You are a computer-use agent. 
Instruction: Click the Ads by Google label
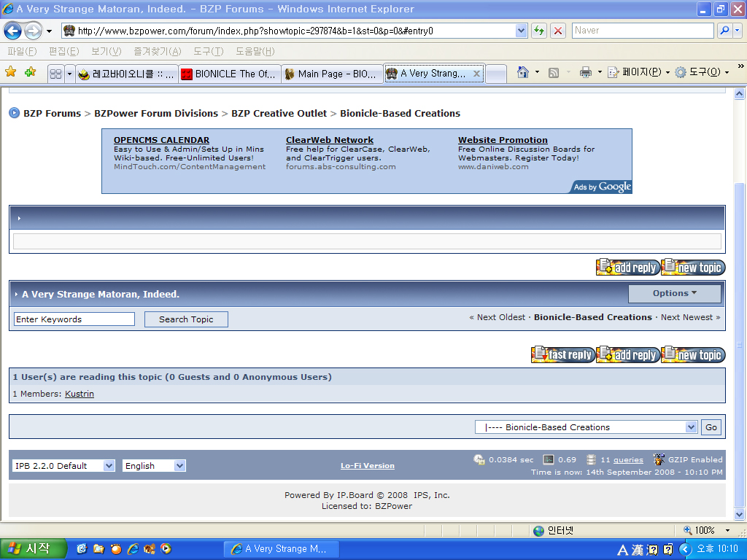pyautogui.click(x=602, y=187)
